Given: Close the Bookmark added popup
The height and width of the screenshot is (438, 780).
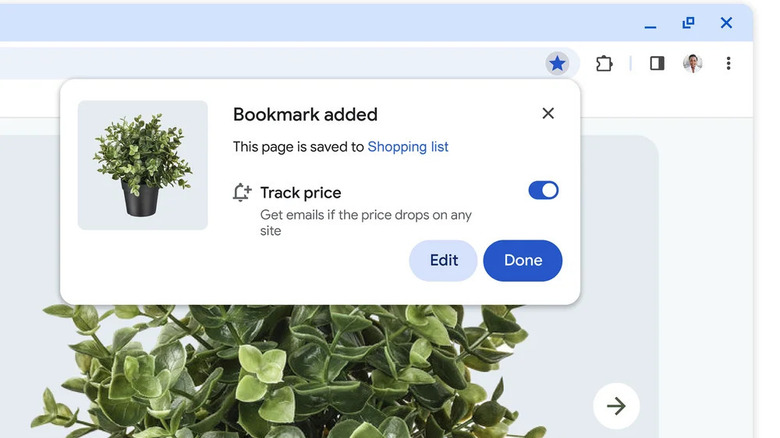Looking at the screenshot, I should tap(548, 113).
